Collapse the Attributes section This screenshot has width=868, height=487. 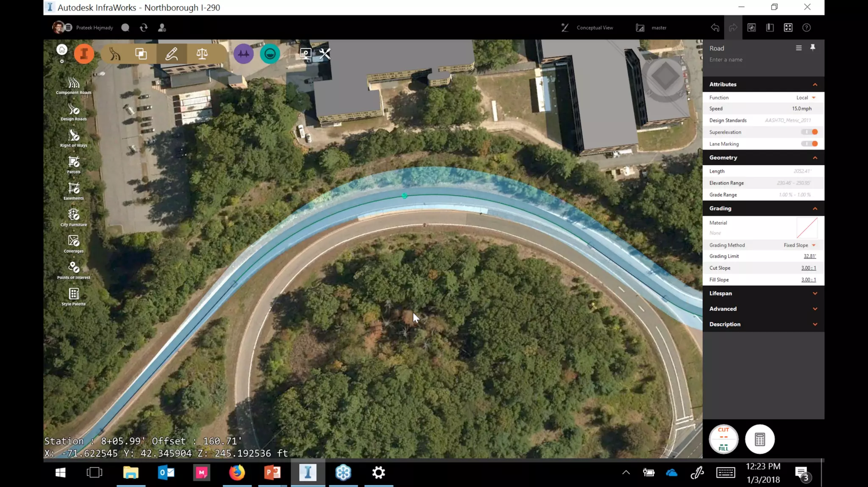[815, 84]
